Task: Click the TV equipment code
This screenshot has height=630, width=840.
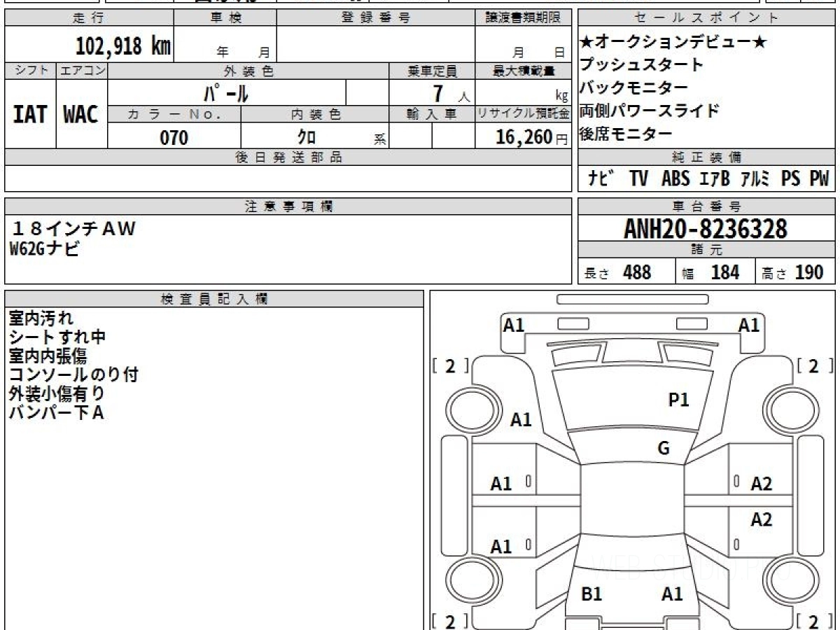Action: (638, 179)
